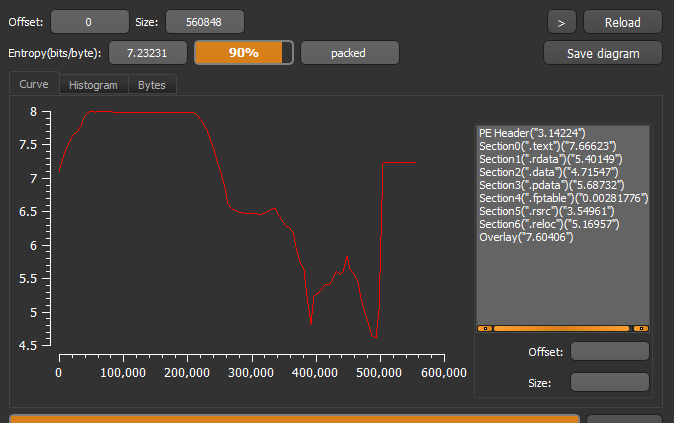Click the packed status field
The image size is (674, 423).
click(349, 53)
